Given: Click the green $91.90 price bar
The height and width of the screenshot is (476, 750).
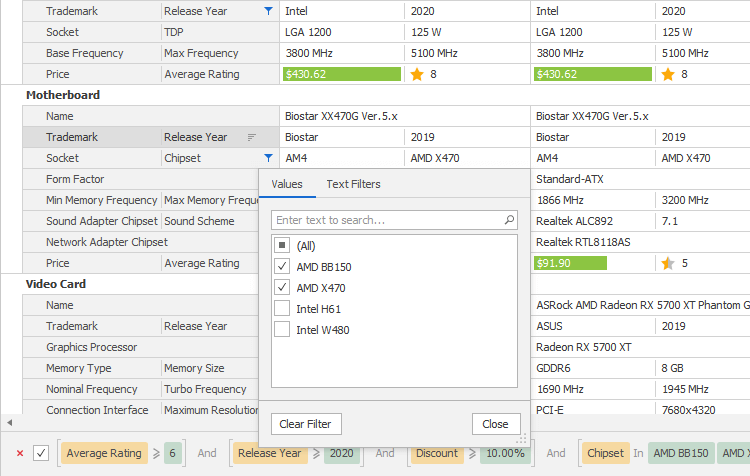Looking at the screenshot, I should coord(571,263).
